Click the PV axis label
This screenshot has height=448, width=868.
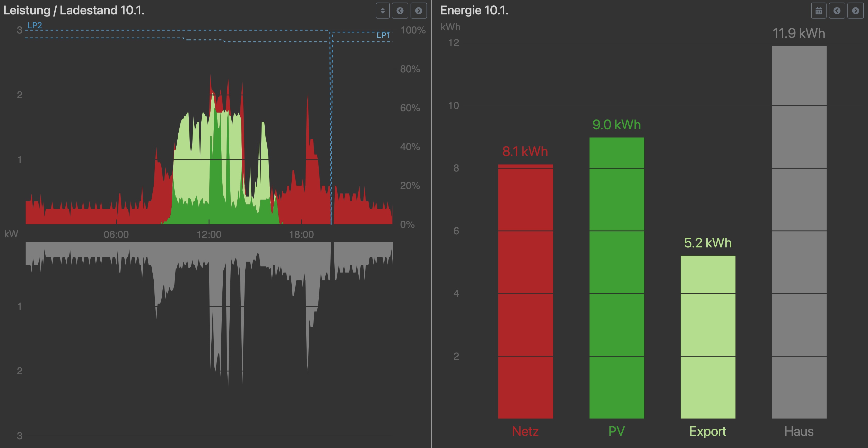point(617,431)
